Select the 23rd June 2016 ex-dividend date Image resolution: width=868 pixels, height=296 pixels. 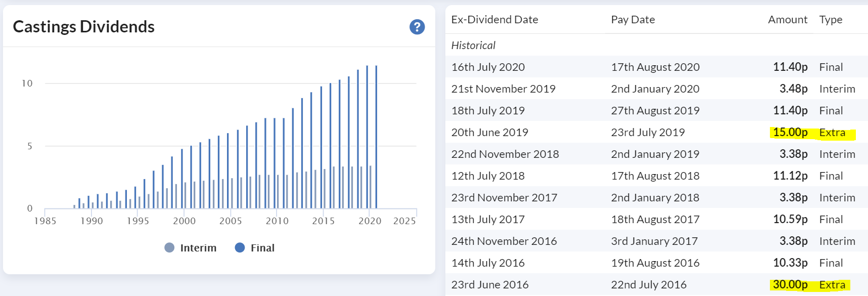pos(490,285)
